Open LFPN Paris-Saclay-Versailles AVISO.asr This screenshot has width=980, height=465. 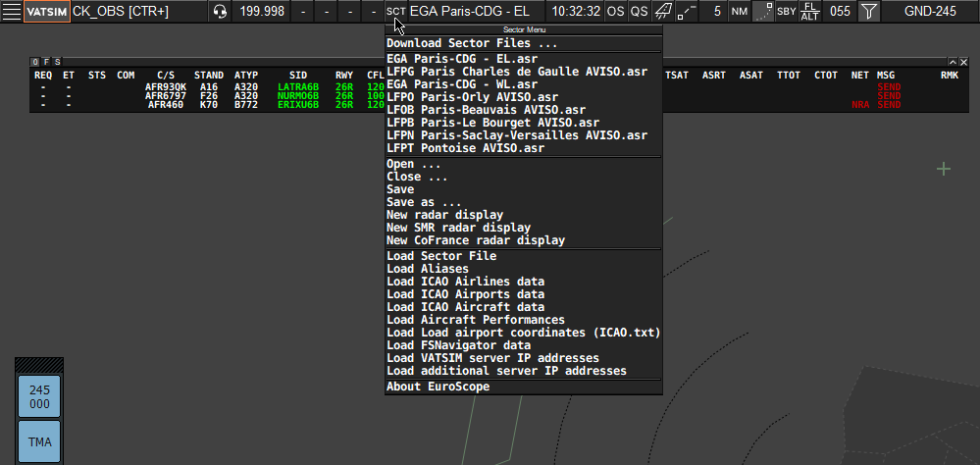[x=524, y=135]
